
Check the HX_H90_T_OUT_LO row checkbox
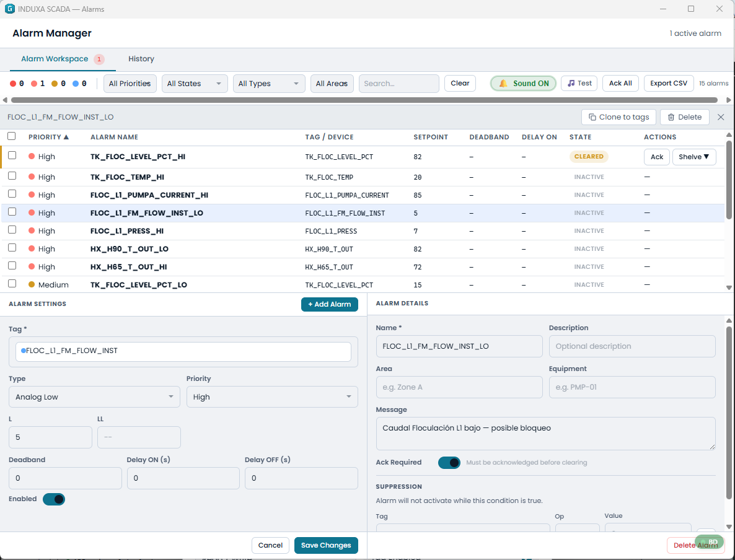(x=12, y=247)
